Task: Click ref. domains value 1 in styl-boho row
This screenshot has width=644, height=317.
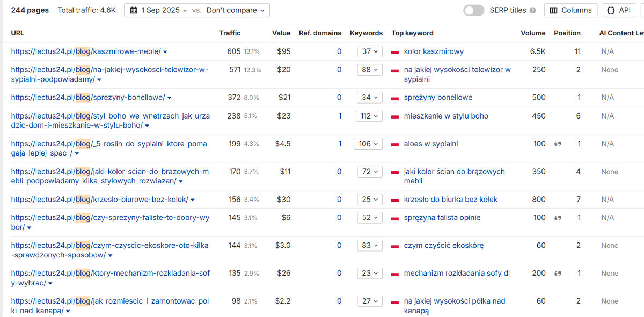Action: 339,116
